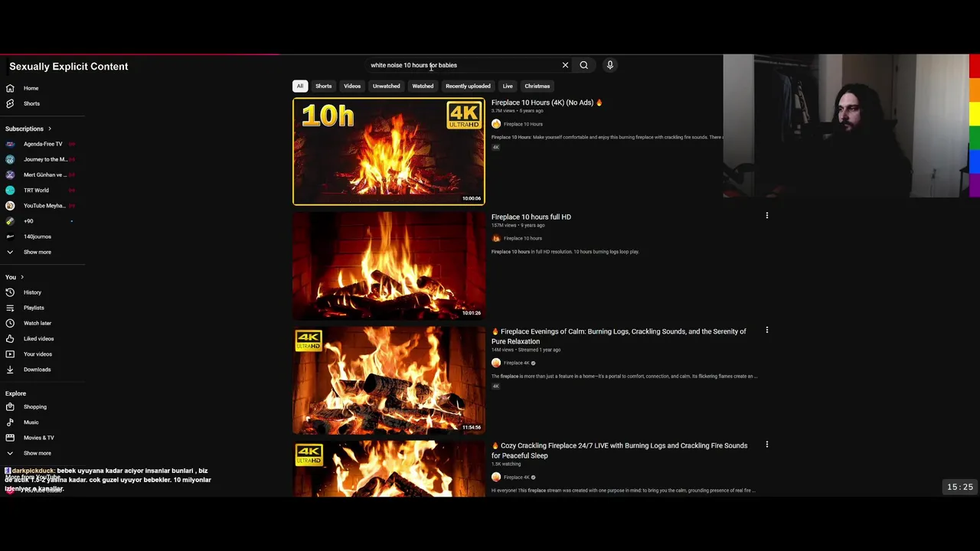Open Fireplace Evenings of Calm title
Screen dimensions: 980x551
[619, 336]
